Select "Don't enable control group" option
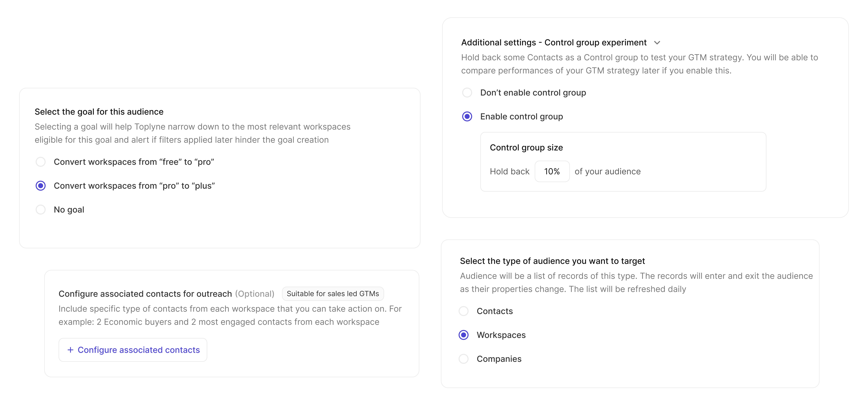Screen dimensions: 868x403 [467, 93]
